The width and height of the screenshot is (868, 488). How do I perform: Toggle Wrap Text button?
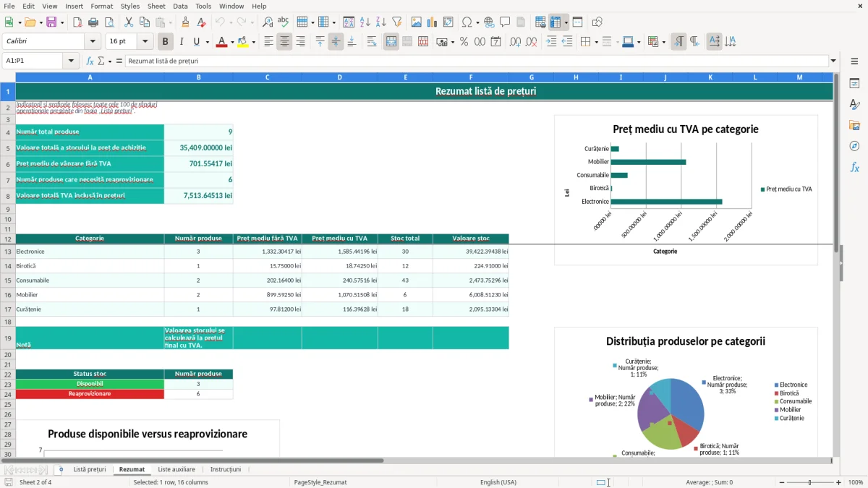tap(372, 42)
